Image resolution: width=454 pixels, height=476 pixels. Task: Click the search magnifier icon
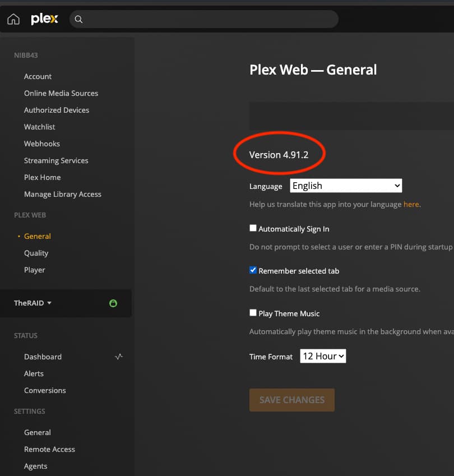78,20
